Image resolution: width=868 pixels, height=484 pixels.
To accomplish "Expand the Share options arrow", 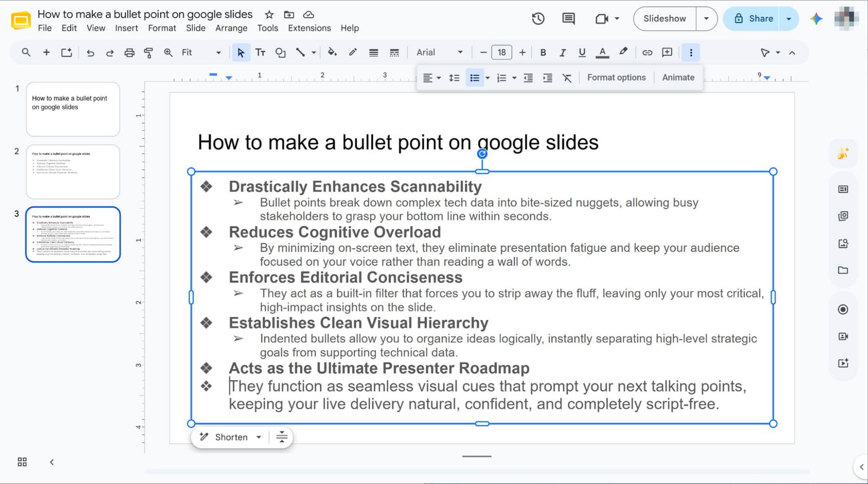I will pyautogui.click(x=789, y=19).
